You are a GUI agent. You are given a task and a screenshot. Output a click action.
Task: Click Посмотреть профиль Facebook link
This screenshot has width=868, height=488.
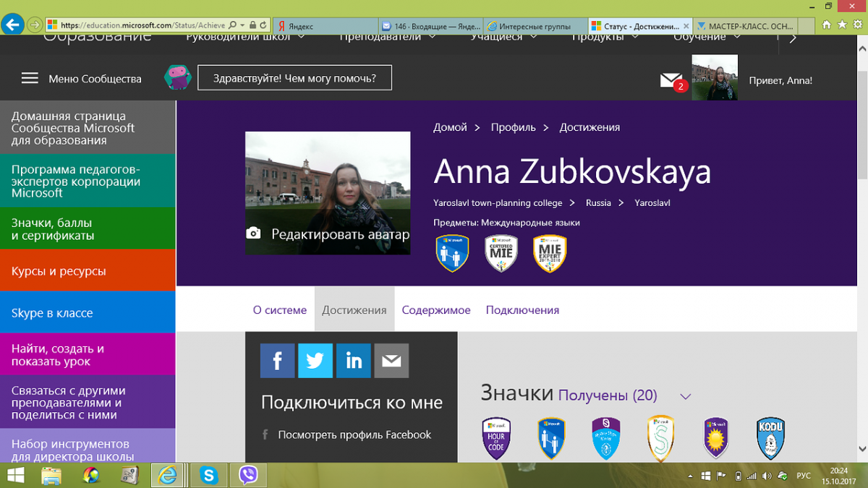click(354, 435)
